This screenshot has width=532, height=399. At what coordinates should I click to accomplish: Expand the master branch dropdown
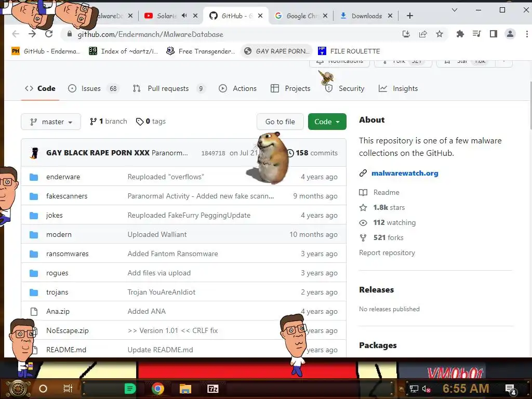[51, 122]
